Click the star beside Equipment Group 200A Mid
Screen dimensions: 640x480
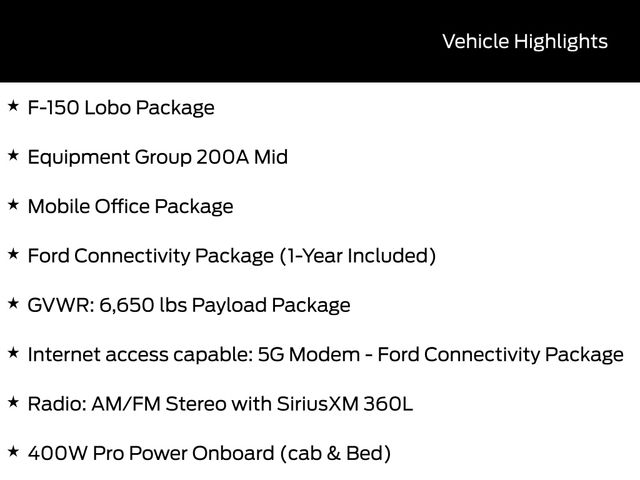[x=12, y=154]
